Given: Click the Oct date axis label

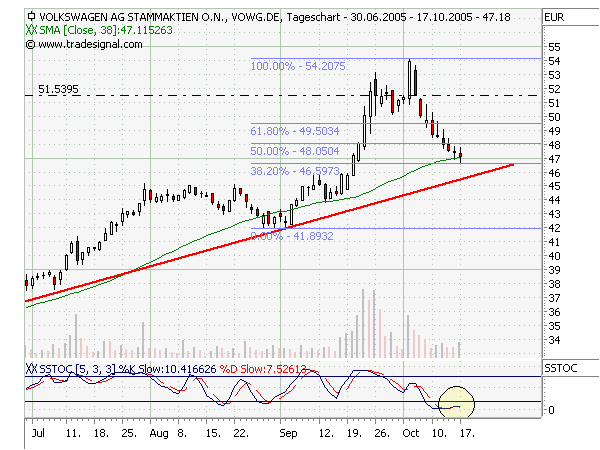Looking at the screenshot, I should coord(411,434).
